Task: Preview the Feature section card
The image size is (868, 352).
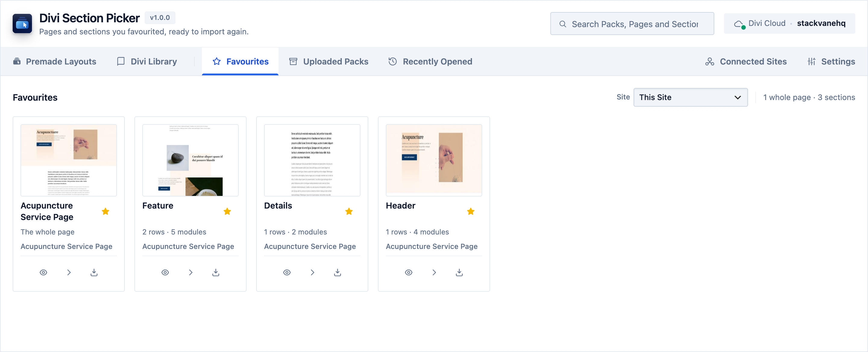Action: pyautogui.click(x=165, y=272)
